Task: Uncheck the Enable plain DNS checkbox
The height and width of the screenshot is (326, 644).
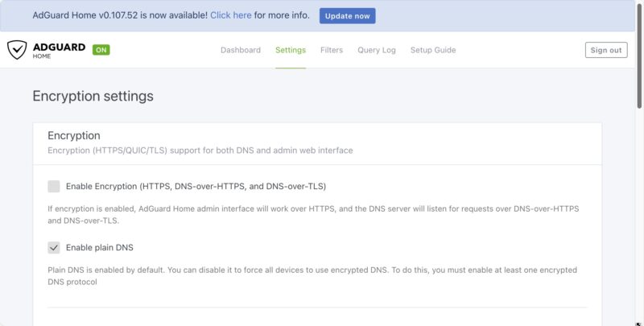Action: (54, 248)
